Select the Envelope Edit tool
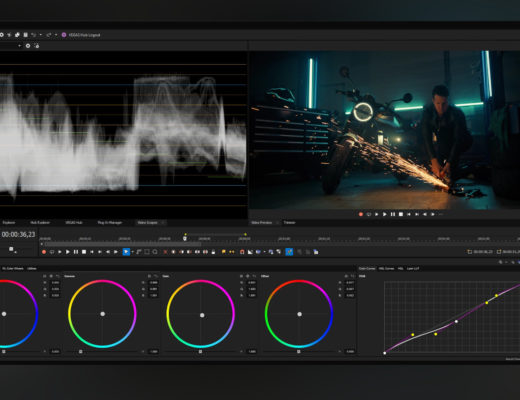 [x=138, y=252]
